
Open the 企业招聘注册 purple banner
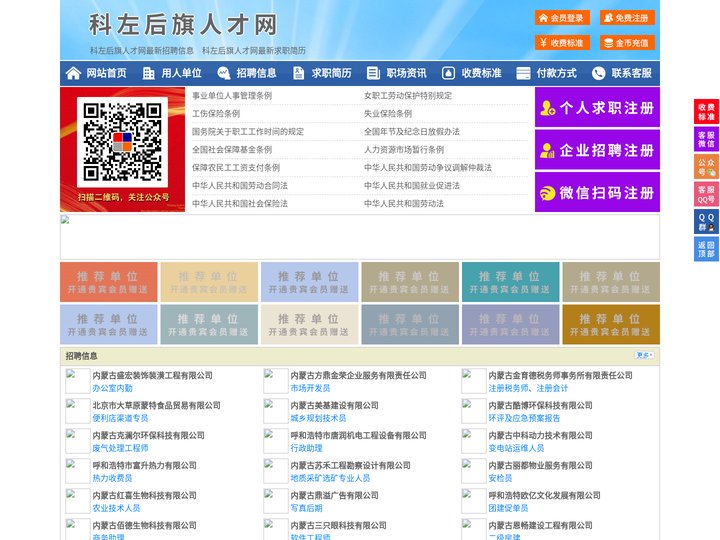tap(597, 150)
